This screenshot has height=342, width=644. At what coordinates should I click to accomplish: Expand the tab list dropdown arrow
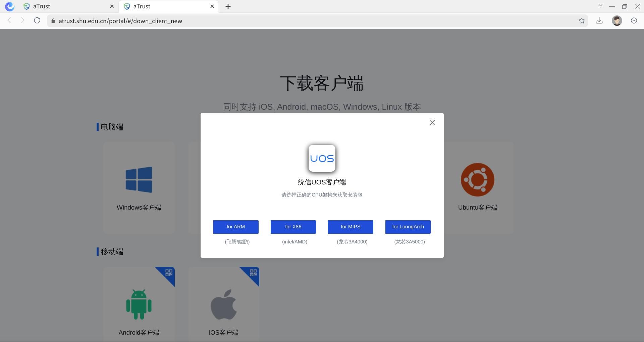point(600,5)
